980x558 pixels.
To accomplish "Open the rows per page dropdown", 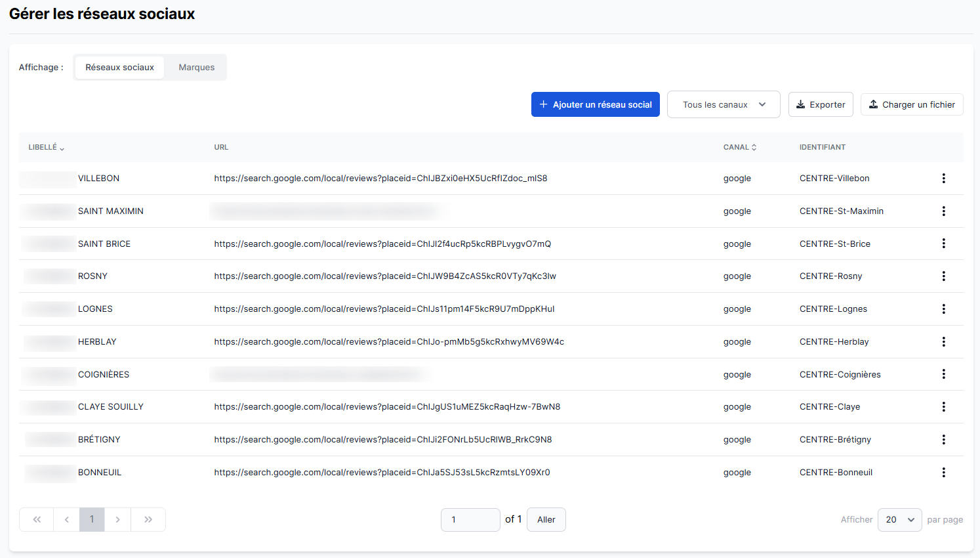I will (899, 519).
